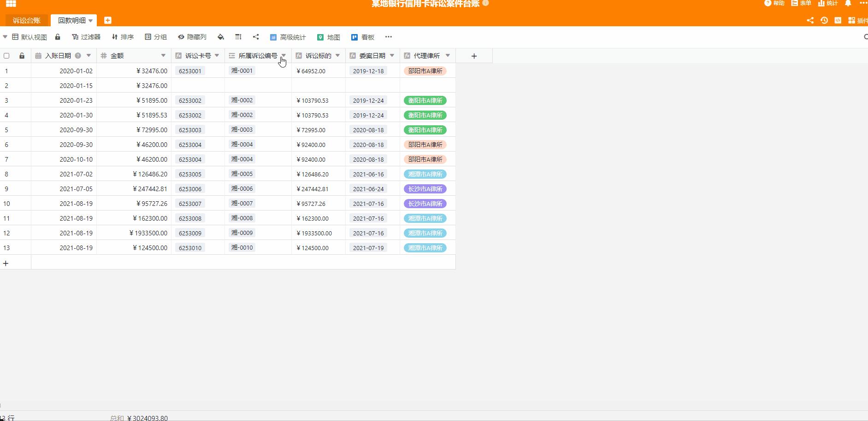Click the 湘潭市A律所 tag in row 8
Image resolution: width=868 pixels, height=421 pixels.
425,174
